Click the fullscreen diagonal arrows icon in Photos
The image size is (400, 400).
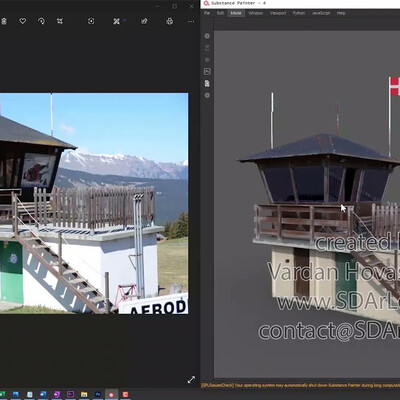pyautogui.click(x=191, y=380)
